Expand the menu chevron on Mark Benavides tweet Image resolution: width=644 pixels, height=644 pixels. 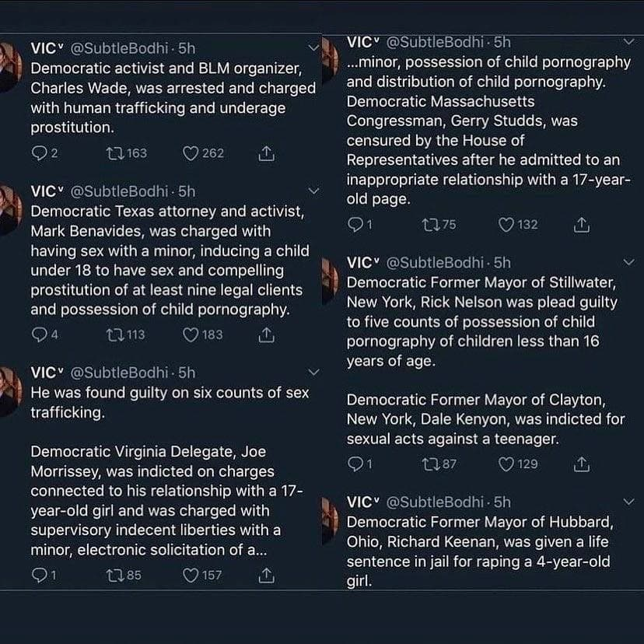coord(313,191)
